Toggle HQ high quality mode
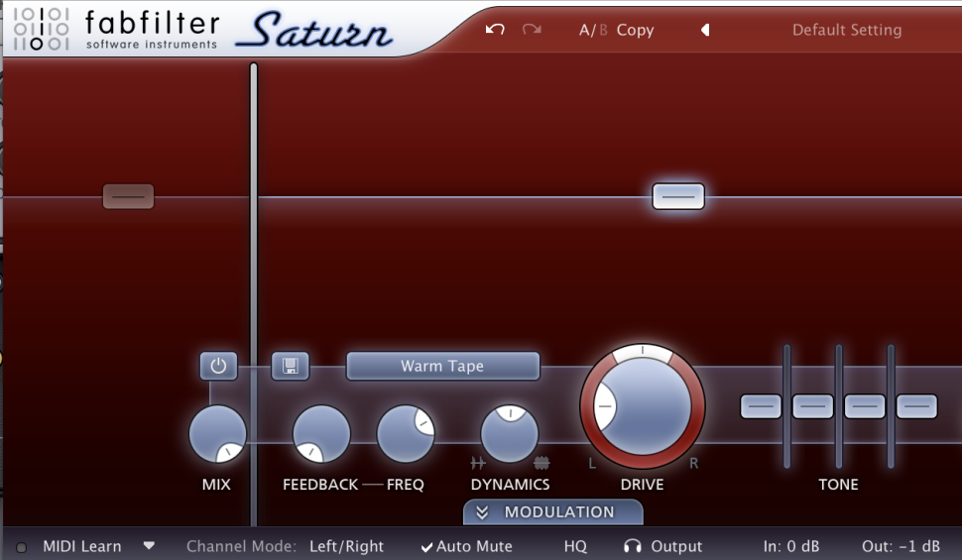 (575, 546)
